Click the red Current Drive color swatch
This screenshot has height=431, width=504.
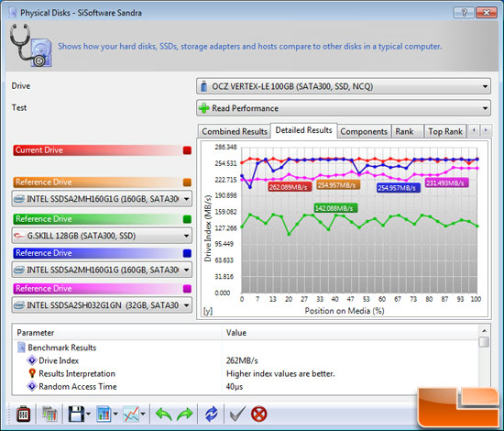click(x=187, y=150)
